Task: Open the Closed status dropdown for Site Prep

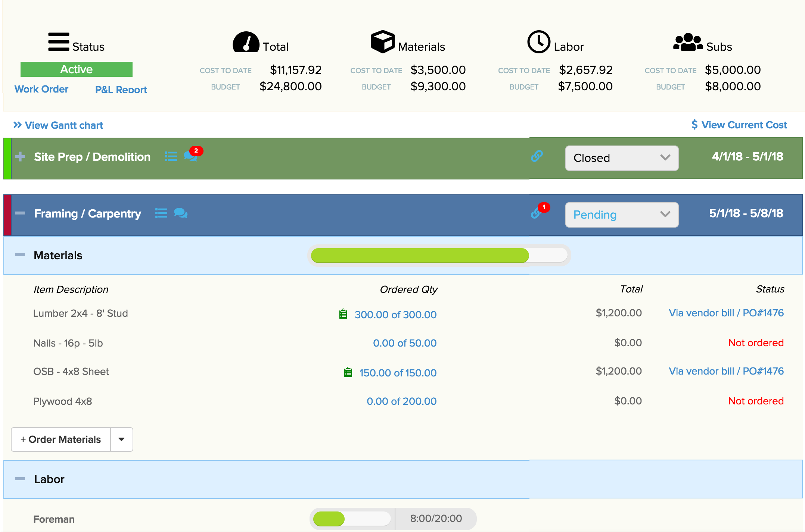Action: coord(621,158)
